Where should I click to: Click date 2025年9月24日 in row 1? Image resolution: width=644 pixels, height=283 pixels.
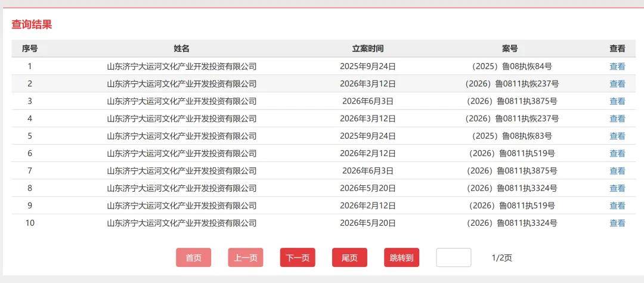click(x=367, y=67)
